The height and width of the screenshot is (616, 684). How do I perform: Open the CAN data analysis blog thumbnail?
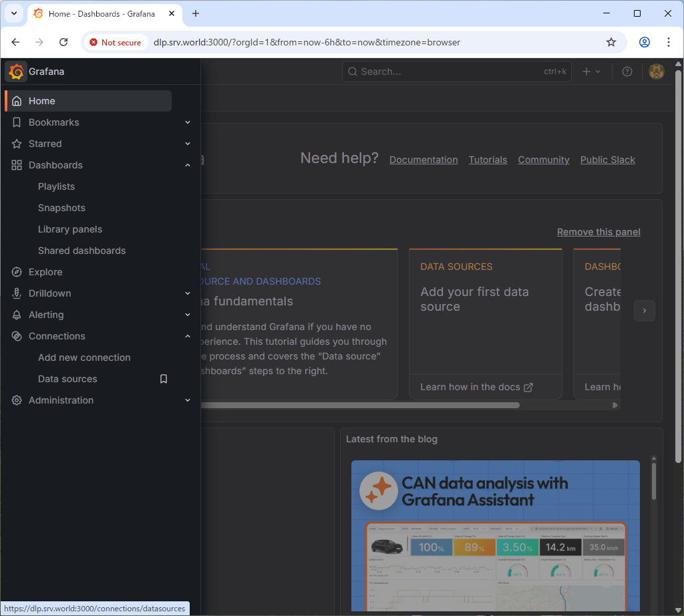(496, 536)
